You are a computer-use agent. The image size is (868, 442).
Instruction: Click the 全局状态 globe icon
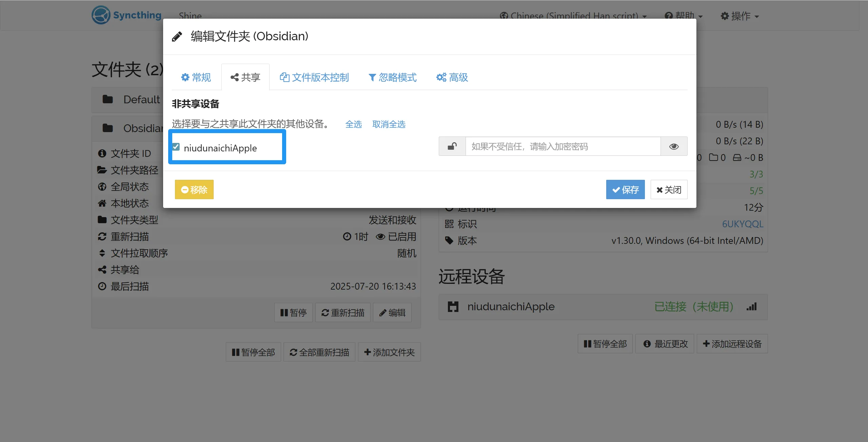102,187
